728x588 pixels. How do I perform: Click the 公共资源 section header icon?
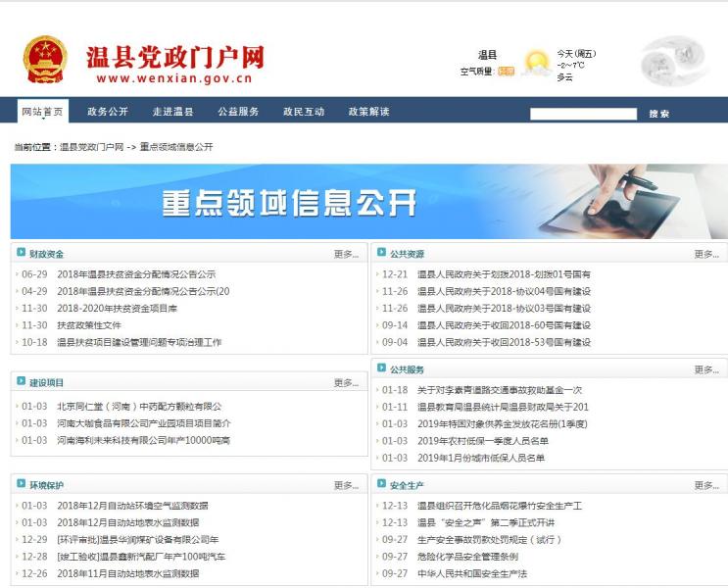[x=382, y=254]
